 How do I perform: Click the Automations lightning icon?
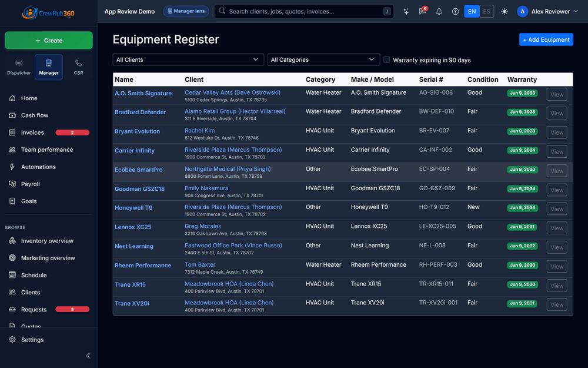[x=12, y=167]
